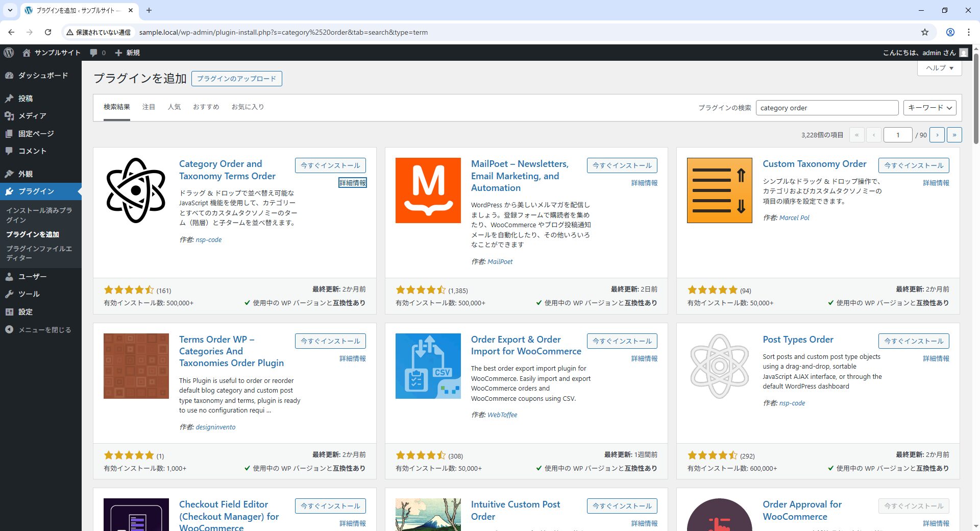The image size is (980, 531).
Task: Switch to 人気 tab
Action: click(x=174, y=107)
